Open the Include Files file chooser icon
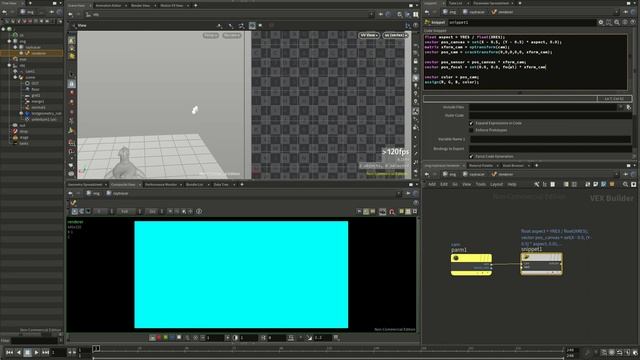This screenshot has height=360, width=640. coord(629,107)
